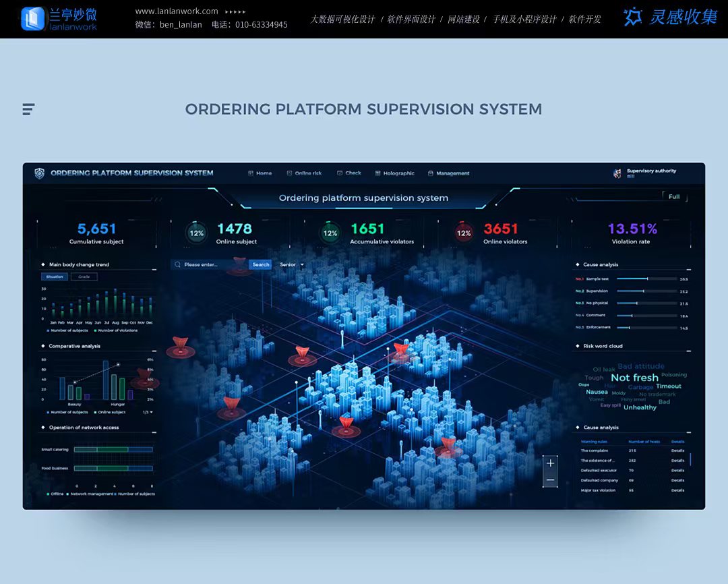This screenshot has width=728, height=584.
Task: Click the lanlanwork logo at top left
Action: (x=59, y=19)
